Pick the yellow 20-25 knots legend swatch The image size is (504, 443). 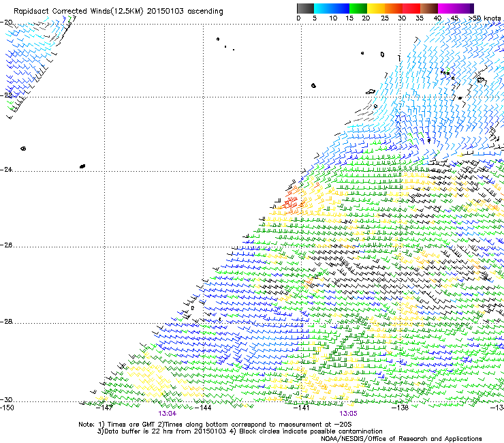coord(376,8)
